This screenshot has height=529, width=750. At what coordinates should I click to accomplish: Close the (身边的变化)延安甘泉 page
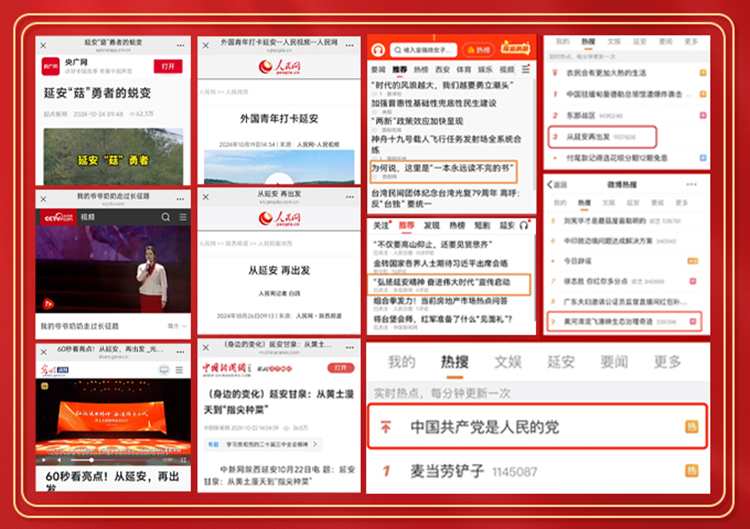click(206, 348)
